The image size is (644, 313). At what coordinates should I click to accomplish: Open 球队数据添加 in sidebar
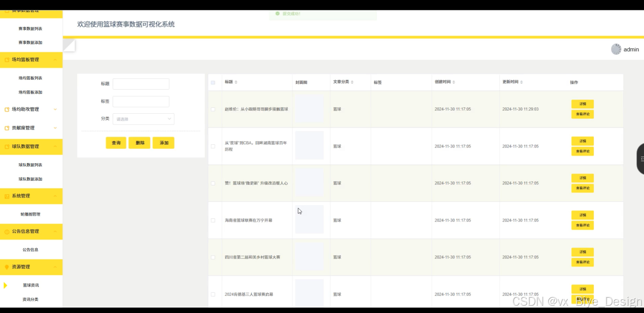tap(30, 179)
